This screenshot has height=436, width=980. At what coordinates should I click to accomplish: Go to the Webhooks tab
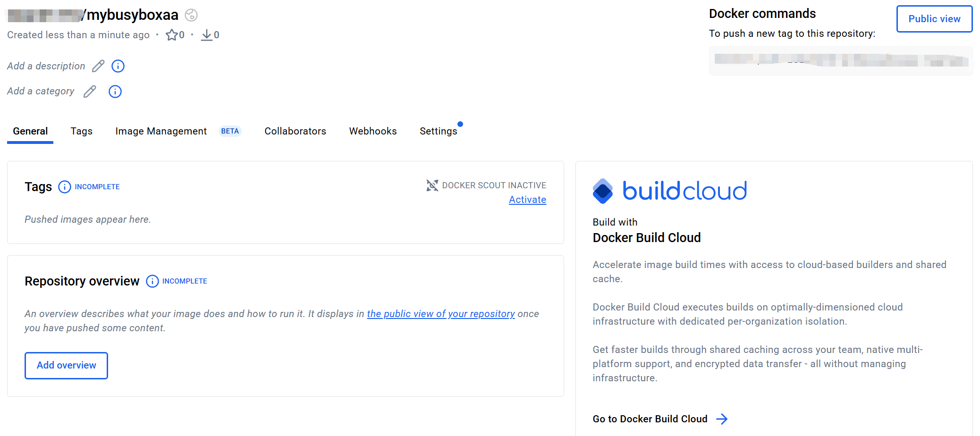373,131
